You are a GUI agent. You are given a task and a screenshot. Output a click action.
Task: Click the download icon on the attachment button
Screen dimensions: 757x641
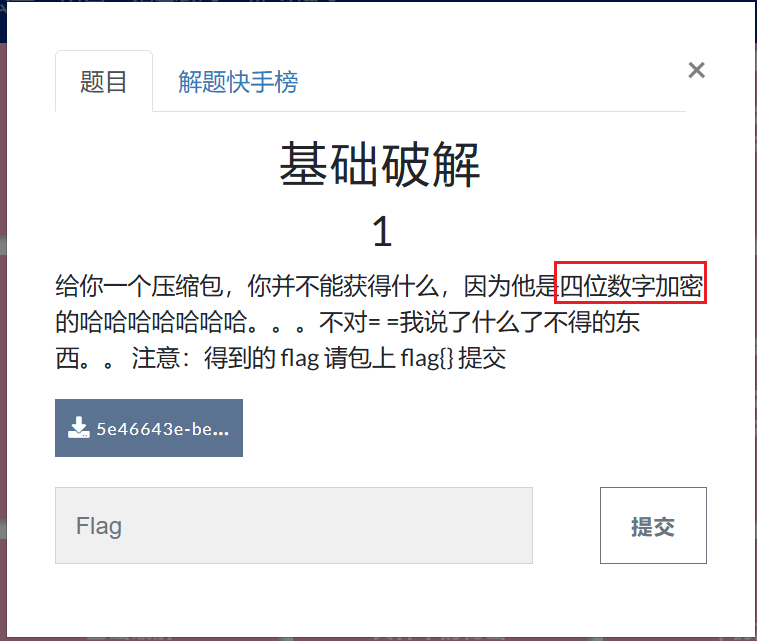coord(78,428)
